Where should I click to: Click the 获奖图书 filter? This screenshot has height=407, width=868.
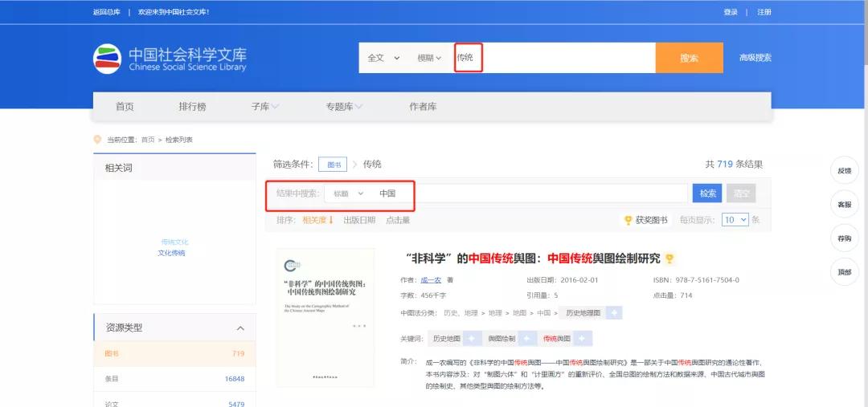646,220
